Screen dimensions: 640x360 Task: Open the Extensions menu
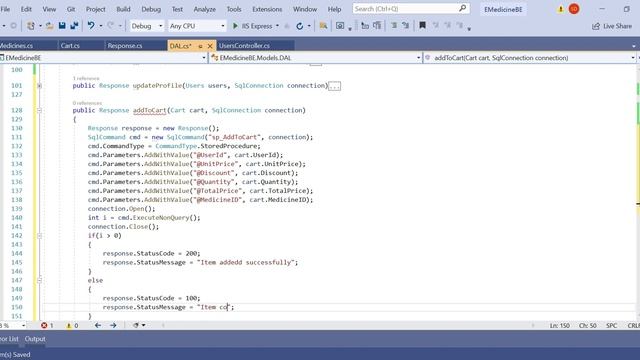(x=267, y=9)
